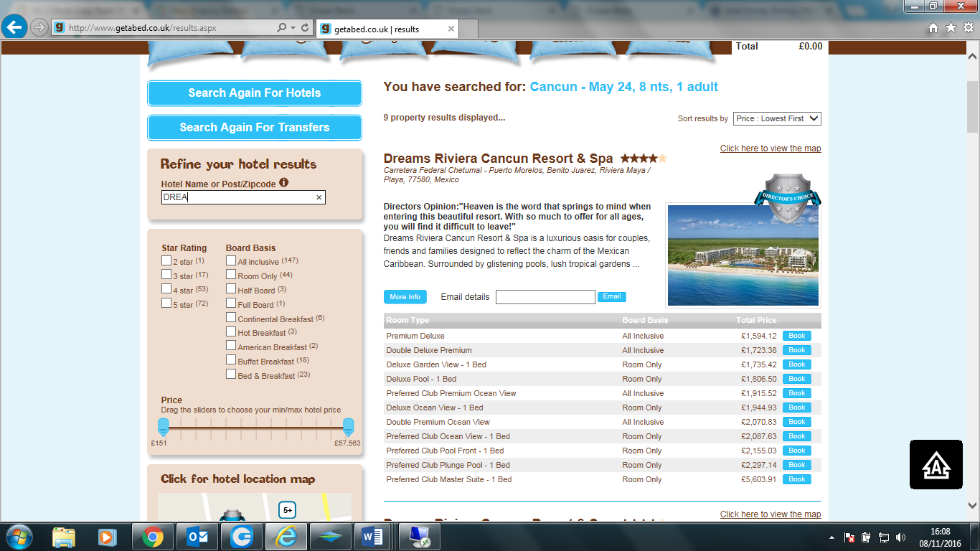Click the maximum price slider handle
Viewport: 980px width, 551px height.
pyautogui.click(x=348, y=427)
